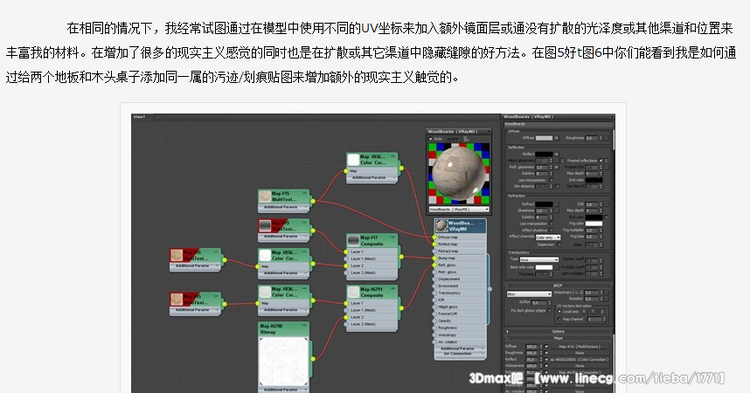This screenshot has height=393, width=750.
Task: Toggle the Use interpolation checkbox under Reflection
Action: tap(551, 180)
